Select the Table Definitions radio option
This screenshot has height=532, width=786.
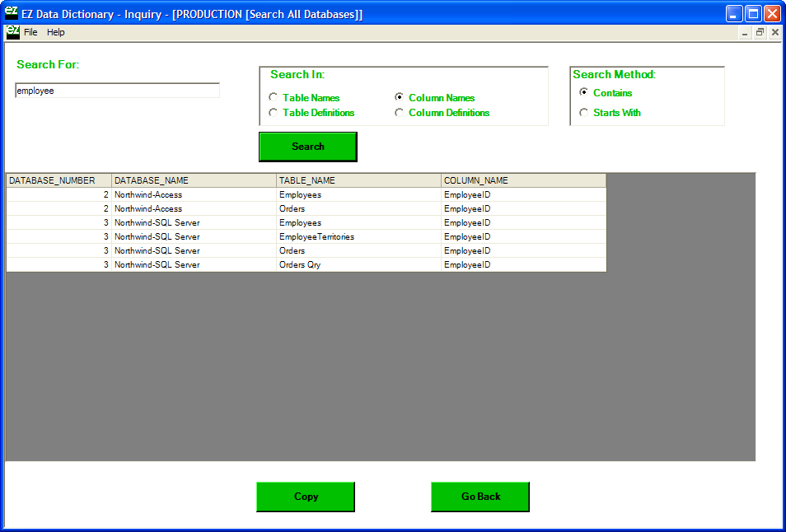click(274, 113)
